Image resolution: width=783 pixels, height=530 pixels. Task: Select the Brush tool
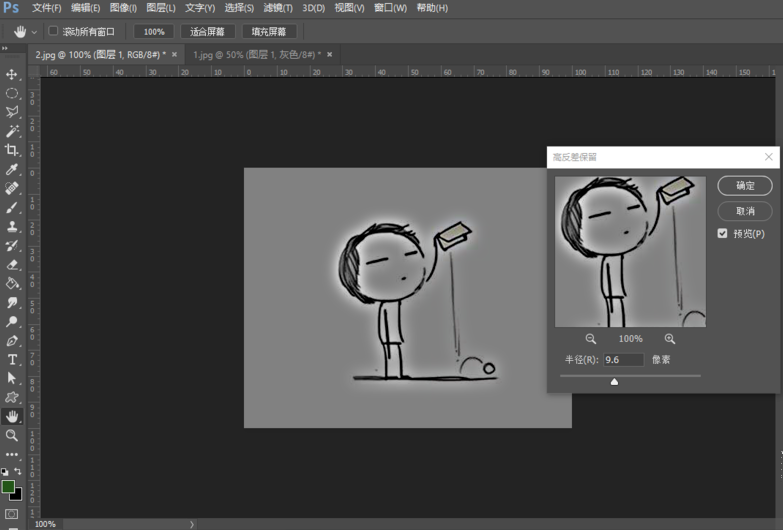coord(12,208)
